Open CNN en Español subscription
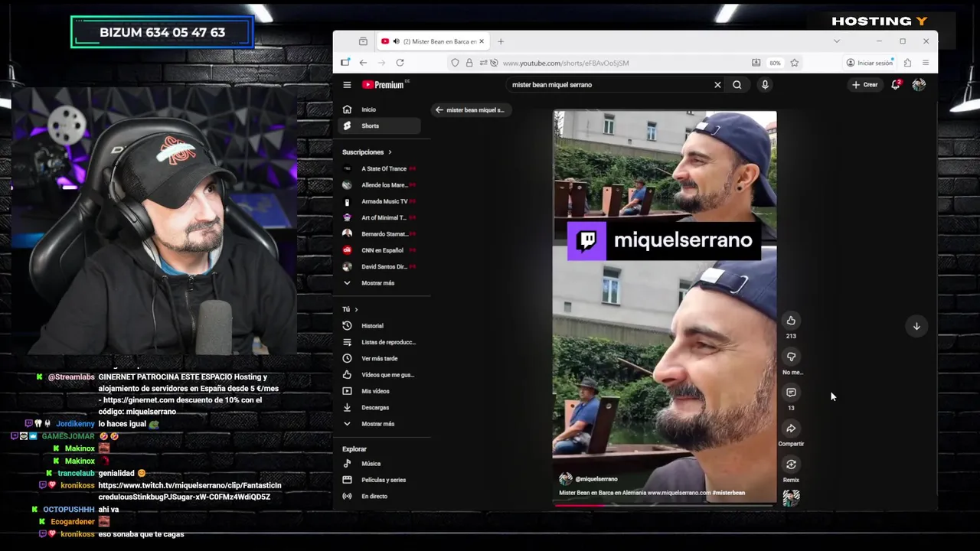 [x=379, y=250]
